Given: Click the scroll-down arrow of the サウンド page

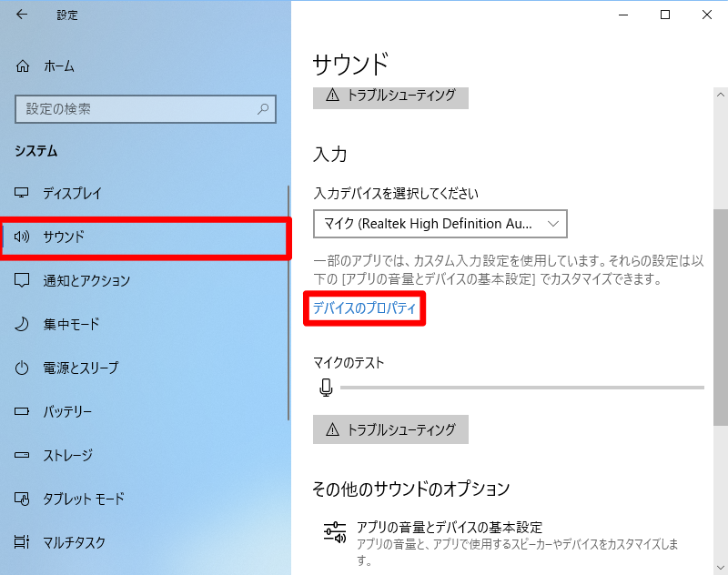Looking at the screenshot, I should (721, 567).
